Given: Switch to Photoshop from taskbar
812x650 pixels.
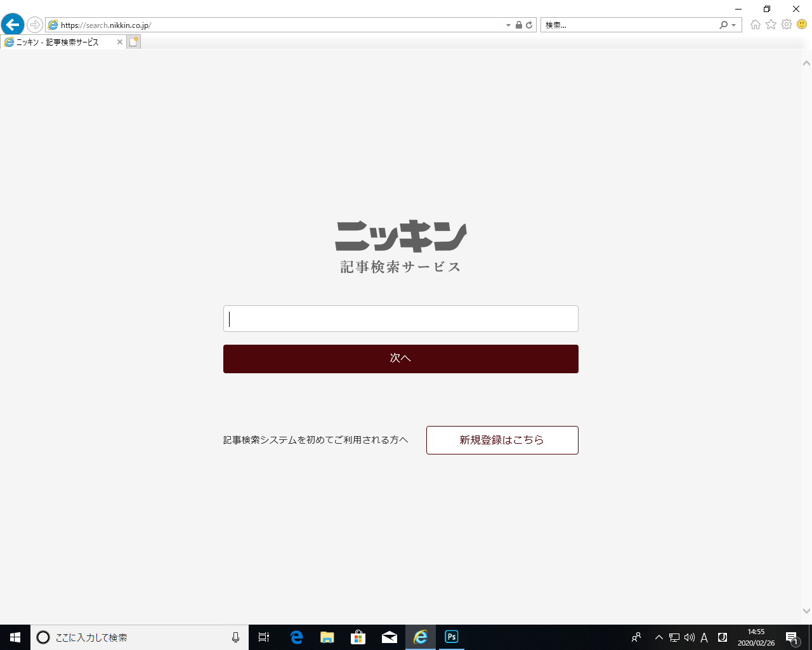Looking at the screenshot, I should pyautogui.click(x=452, y=637).
